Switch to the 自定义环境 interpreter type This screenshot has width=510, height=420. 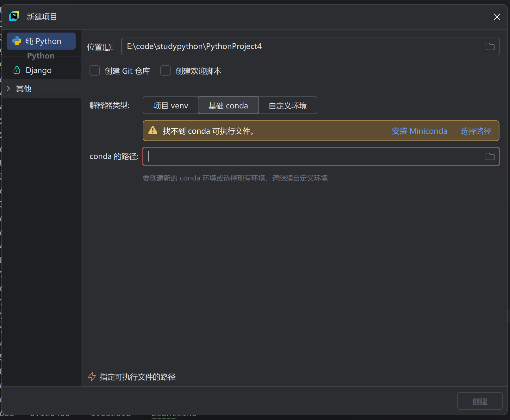coord(288,106)
